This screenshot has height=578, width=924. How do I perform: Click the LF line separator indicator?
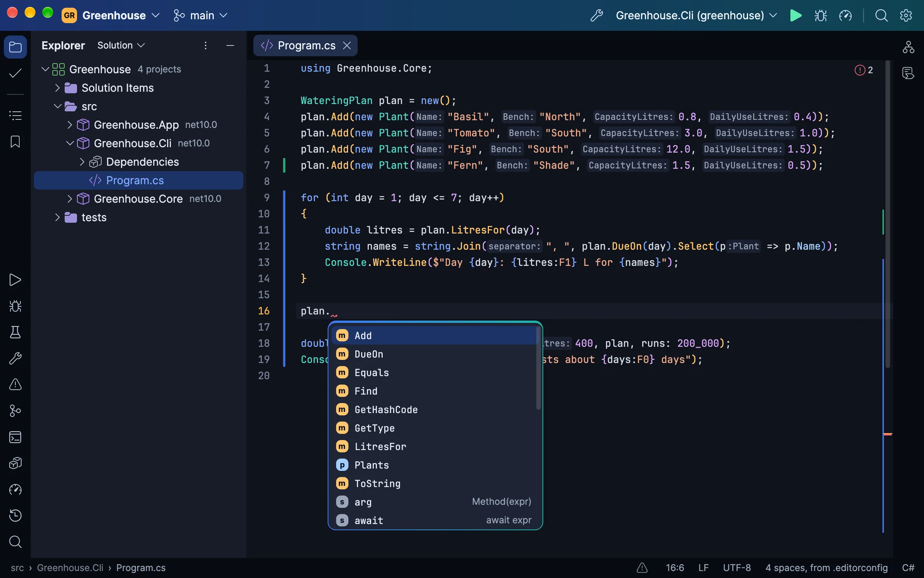703,568
